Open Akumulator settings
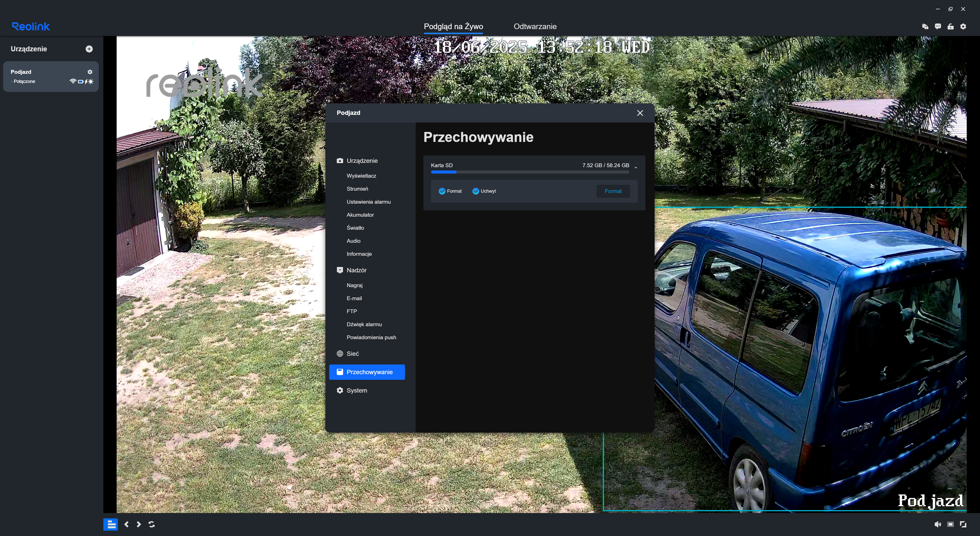Viewport: 980px width, 536px height. pos(360,215)
